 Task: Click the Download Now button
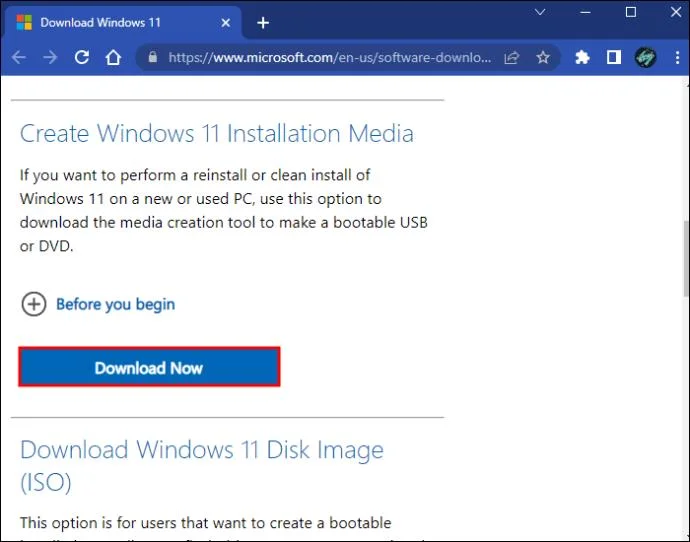149,367
